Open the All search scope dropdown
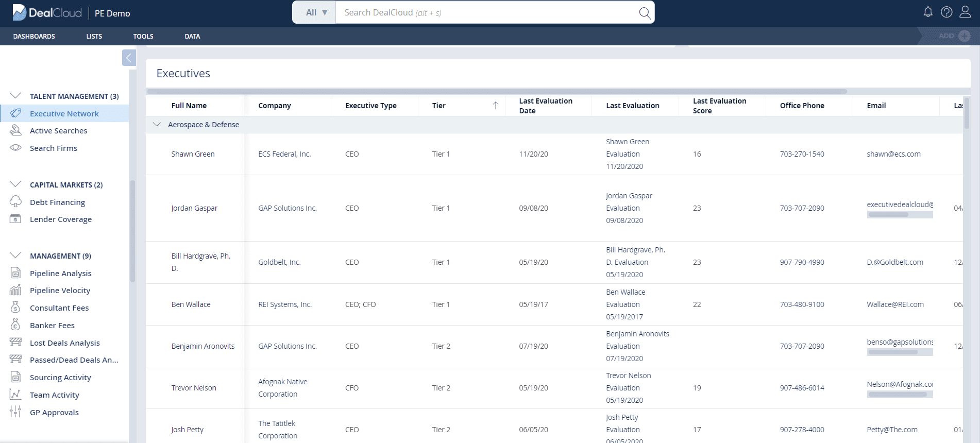 (x=314, y=12)
